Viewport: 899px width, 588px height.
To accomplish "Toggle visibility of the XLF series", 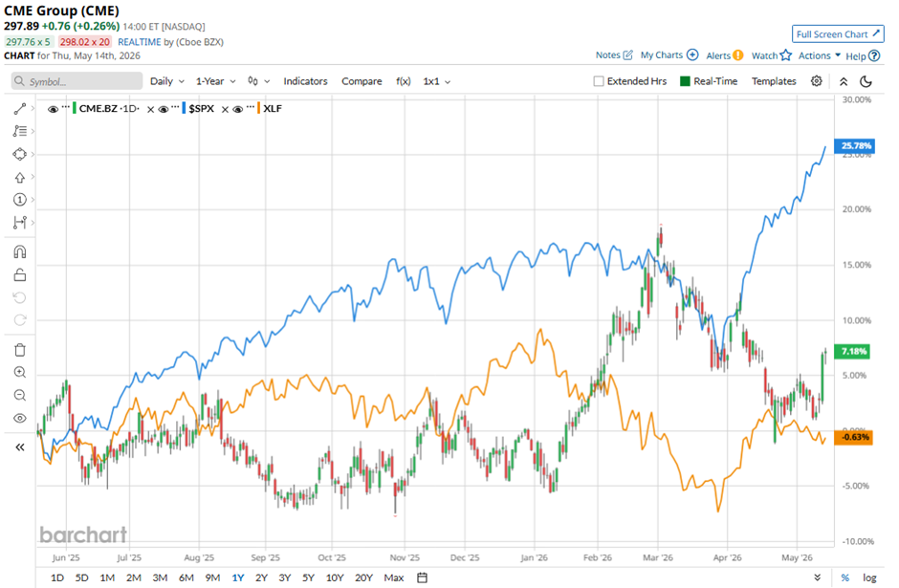I will pyautogui.click(x=238, y=109).
